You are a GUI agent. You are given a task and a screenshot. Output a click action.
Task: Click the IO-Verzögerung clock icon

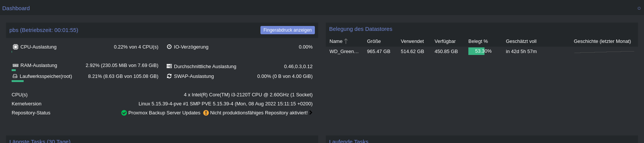[169, 47]
